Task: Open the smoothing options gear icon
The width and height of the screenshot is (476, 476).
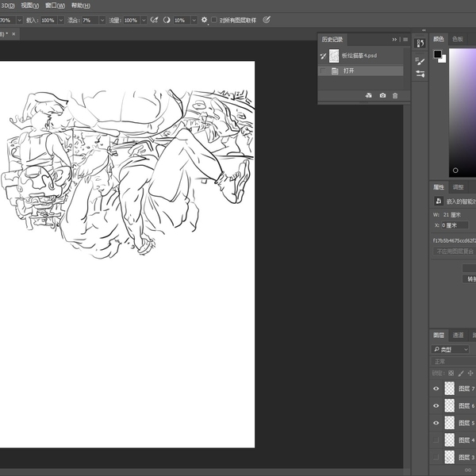Action: coord(205,20)
